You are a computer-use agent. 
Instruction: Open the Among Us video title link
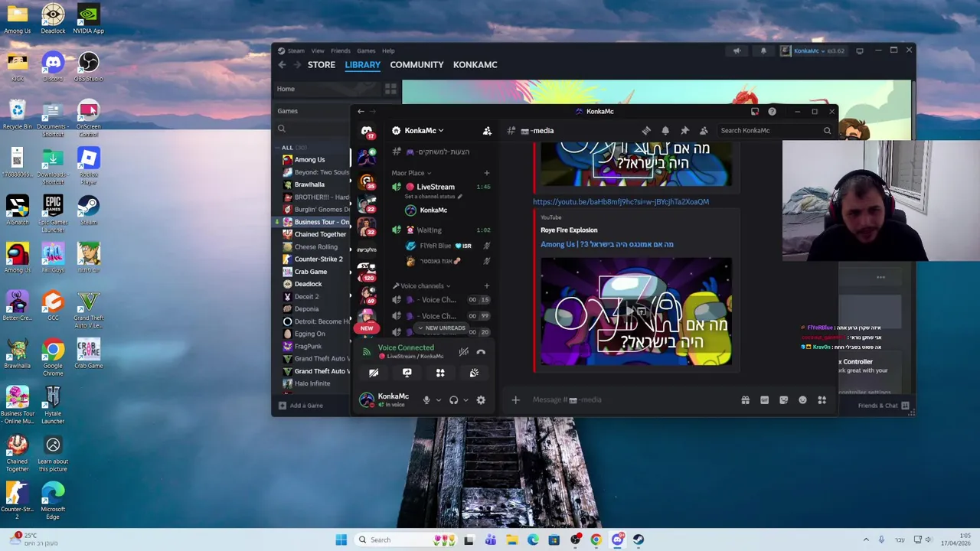(607, 245)
